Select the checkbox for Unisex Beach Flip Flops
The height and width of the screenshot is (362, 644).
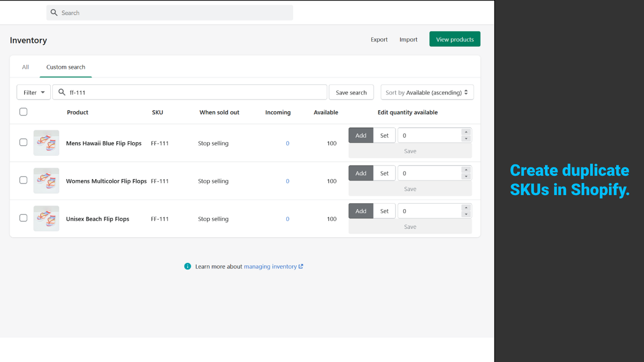23,218
